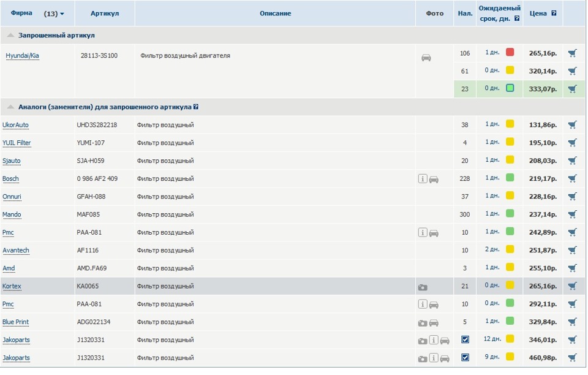
Task: Click car applicability icon in Hyundai/Kia row
Action: coord(426,58)
